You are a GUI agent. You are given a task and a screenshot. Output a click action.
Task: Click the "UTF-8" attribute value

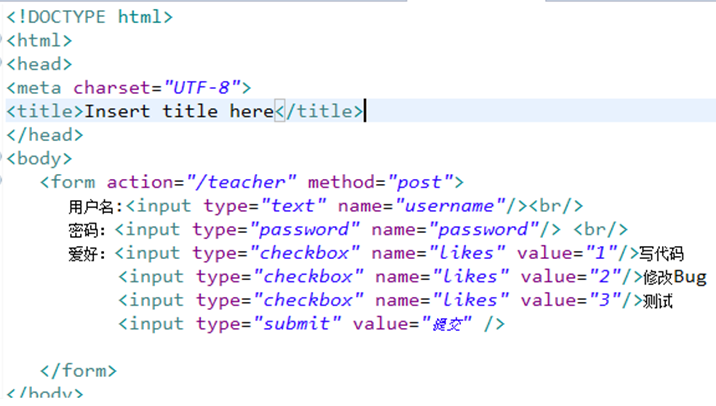pyautogui.click(x=202, y=88)
